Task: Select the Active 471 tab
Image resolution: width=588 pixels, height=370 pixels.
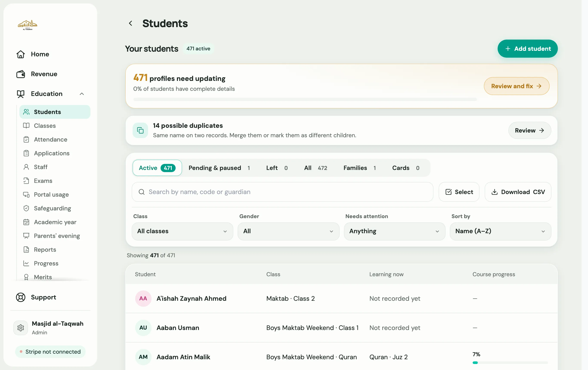Action: coord(157,168)
